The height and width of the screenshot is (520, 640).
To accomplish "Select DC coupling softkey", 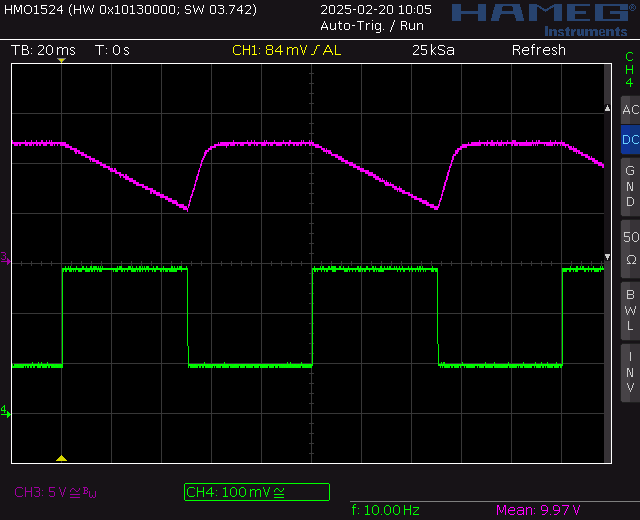I will point(629,140).
